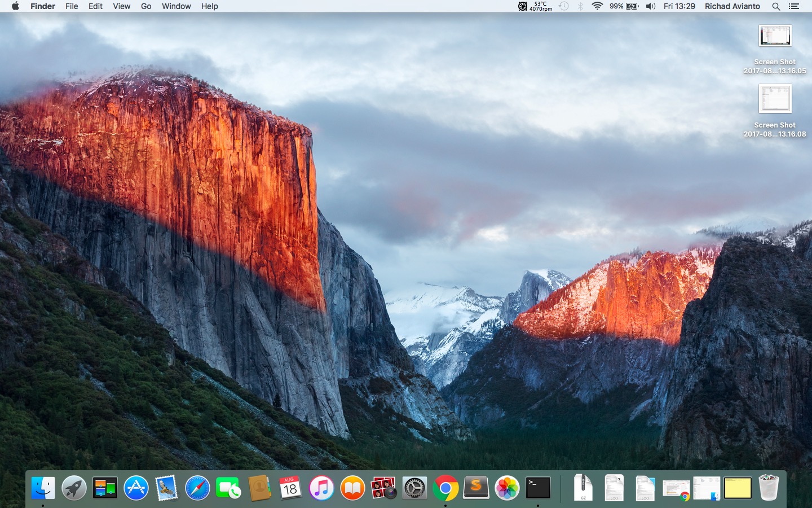The height and width of the screenshot is (508, 812).
Task: Open the Photos app
Action: point(507,488)
